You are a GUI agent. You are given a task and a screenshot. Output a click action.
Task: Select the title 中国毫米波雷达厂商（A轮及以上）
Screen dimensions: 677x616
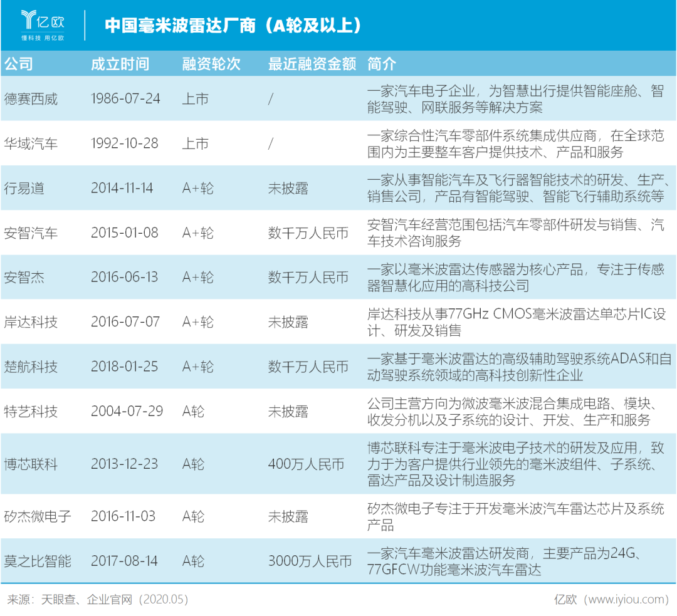click(x=233, y=26)
